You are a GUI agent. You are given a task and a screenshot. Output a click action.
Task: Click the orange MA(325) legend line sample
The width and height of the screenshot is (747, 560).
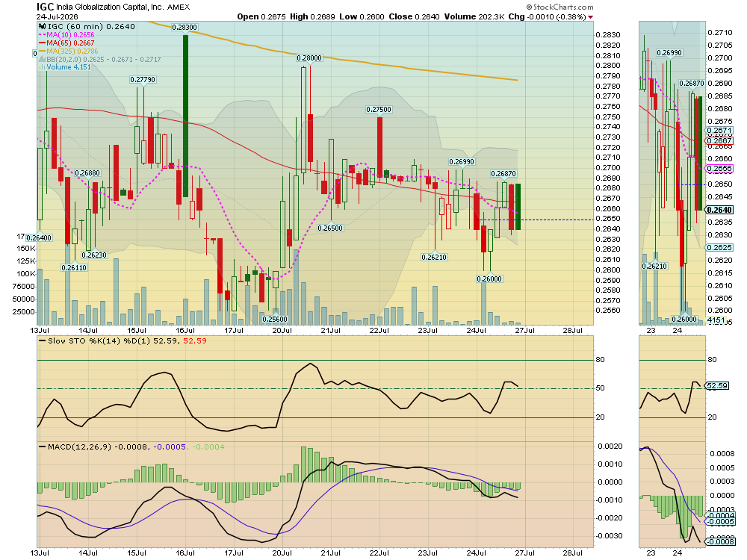click(x=42, y=51)
